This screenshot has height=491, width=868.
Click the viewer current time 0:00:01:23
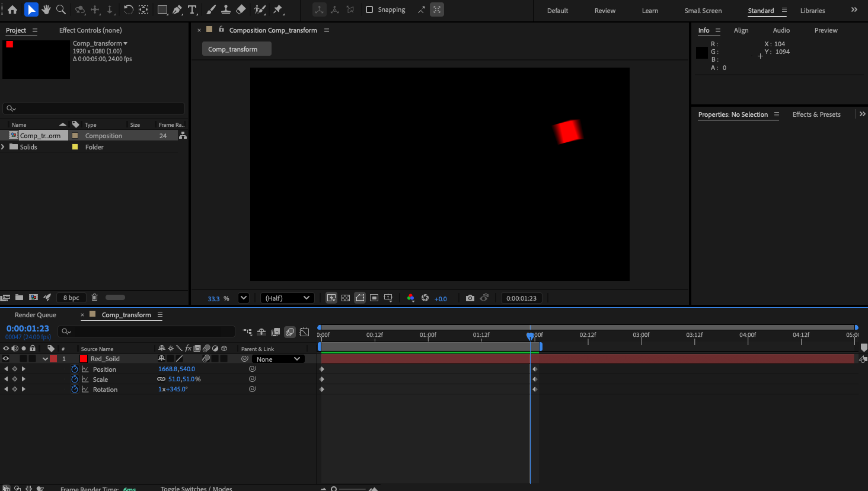click(521, 298)
